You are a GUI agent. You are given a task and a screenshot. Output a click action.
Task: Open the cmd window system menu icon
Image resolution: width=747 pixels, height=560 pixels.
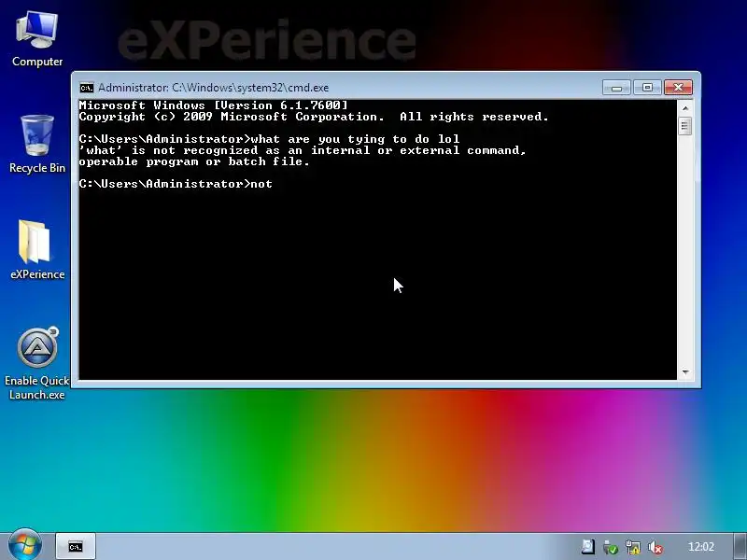pos(87,88)
